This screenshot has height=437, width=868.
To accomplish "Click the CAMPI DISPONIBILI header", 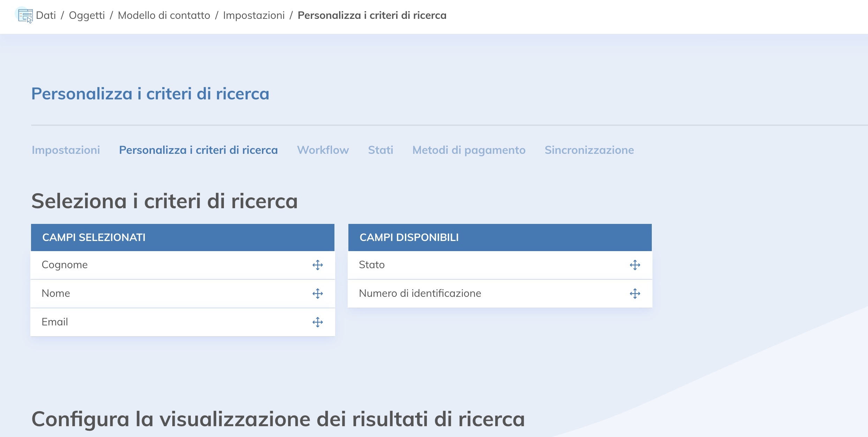I will (x=409, y=237).
